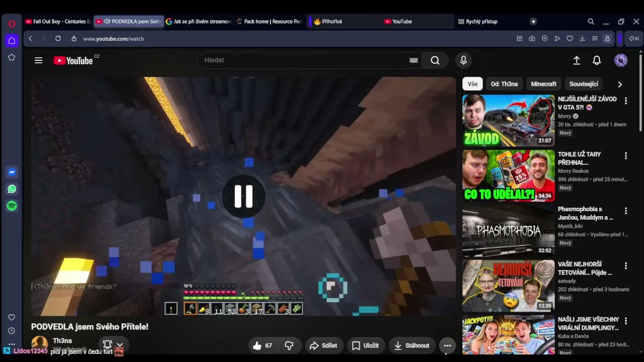The image size is (644, 362).
Task: Open the heart icon in the Opera sidebar
Action: [x=12, y=317]
